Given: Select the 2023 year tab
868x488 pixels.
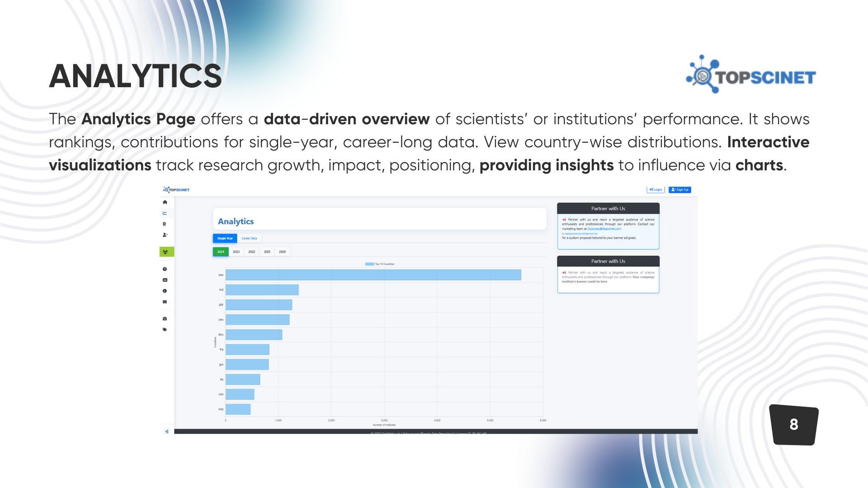Looking at the screenshot, I should click(236, 252).
